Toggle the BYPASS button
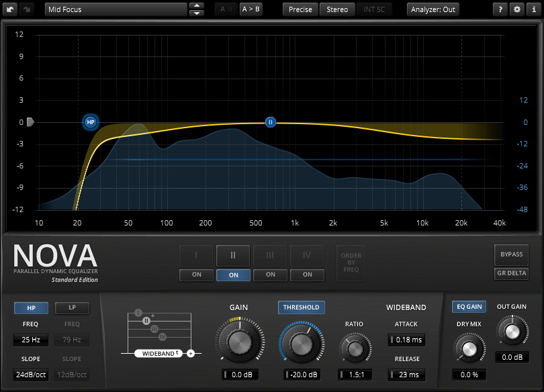544x392 pixels. pyautogui.click(x=511, y=254)
